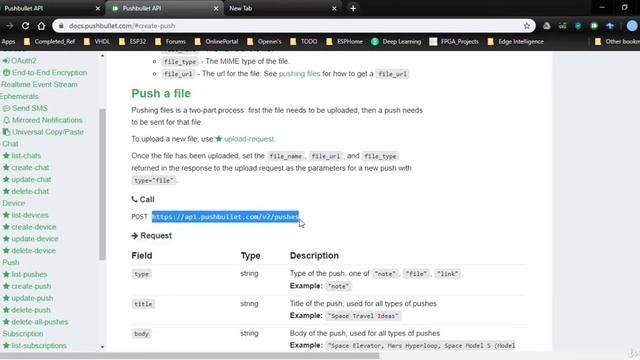Open the FPGA_Projects bookmark
The image size is (640, 360).
pyautogui.click(x=454, y=41)
